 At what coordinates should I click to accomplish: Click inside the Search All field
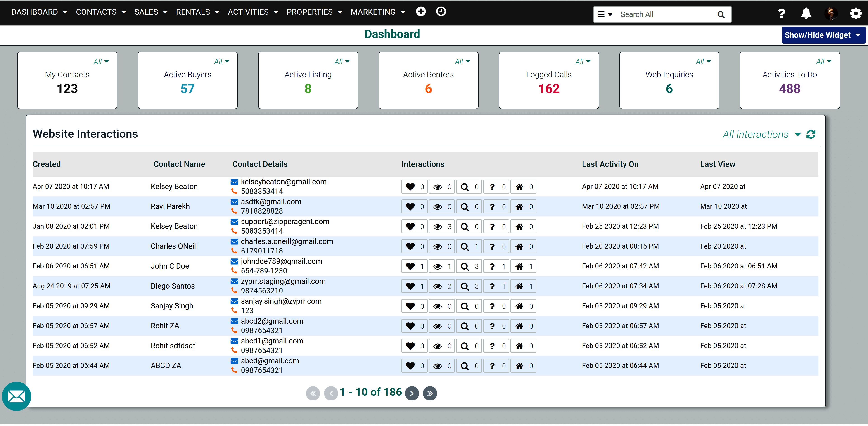(666, 14)
